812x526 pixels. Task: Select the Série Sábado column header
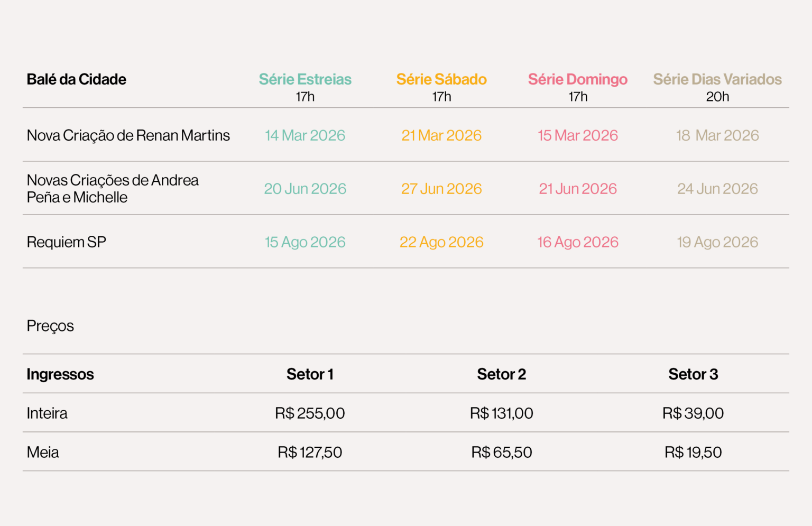(x=441, y=79)
